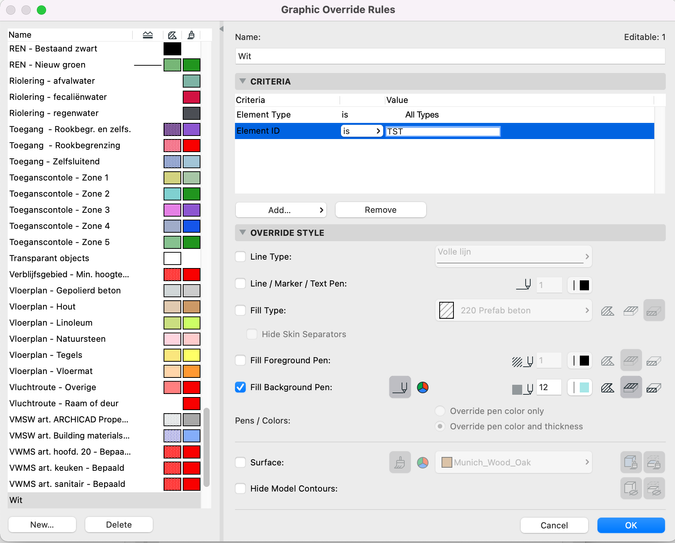Click the Element ID value field TST

443,131
